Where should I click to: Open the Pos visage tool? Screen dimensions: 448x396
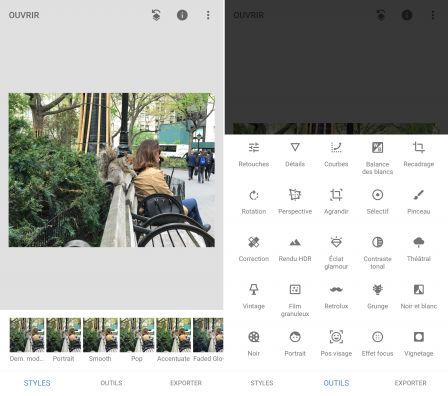pyautogui.click(x=336, y=344)
